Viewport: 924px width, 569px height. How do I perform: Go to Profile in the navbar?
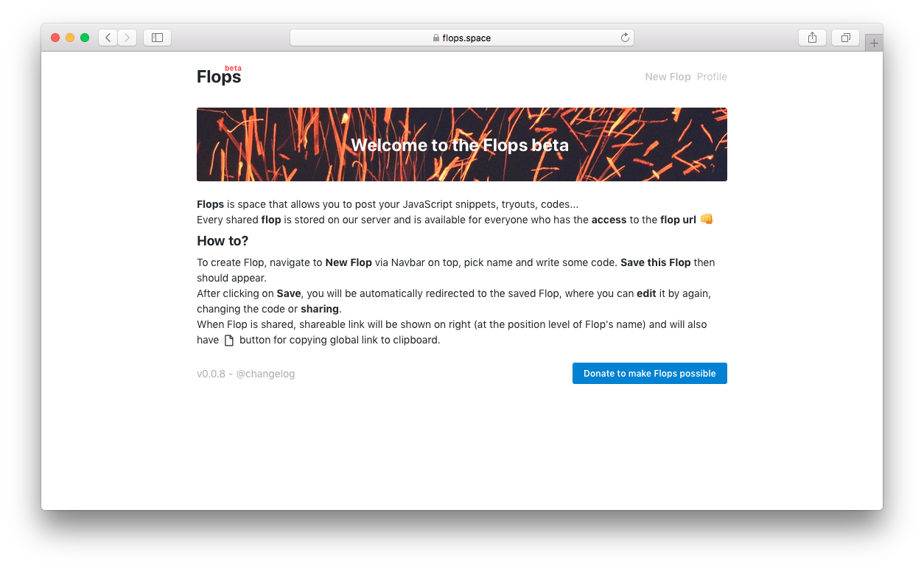(x=712, y=77)
